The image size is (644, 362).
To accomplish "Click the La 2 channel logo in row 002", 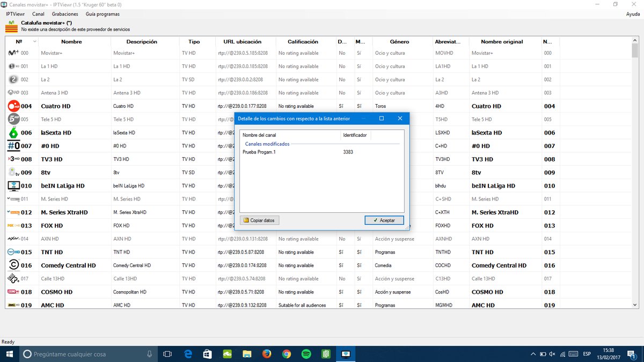I will (x=13, y=79).
